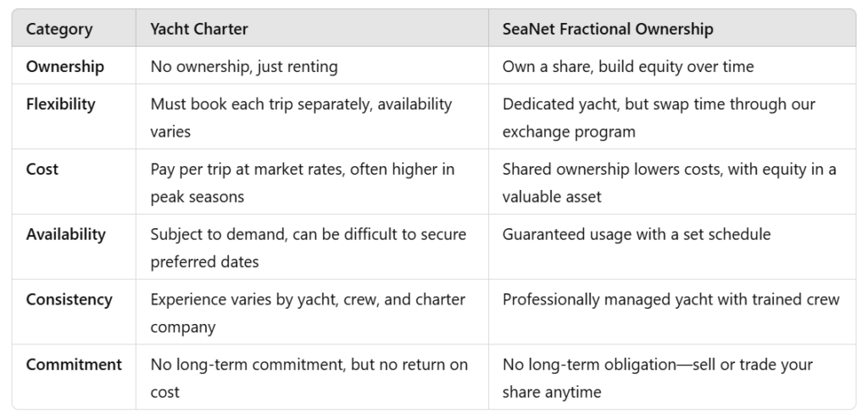Select the 'Commitment' row label
868x419 pixels.
74,364
